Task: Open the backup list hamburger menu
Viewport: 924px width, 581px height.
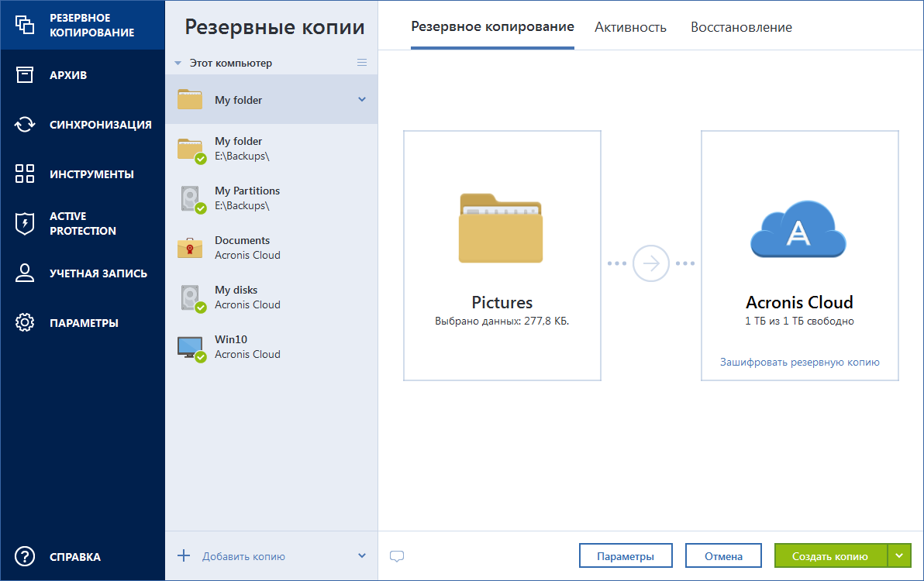Action: (362, 62)
